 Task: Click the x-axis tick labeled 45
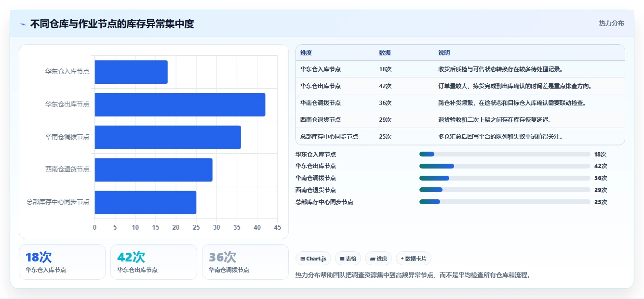277,228
